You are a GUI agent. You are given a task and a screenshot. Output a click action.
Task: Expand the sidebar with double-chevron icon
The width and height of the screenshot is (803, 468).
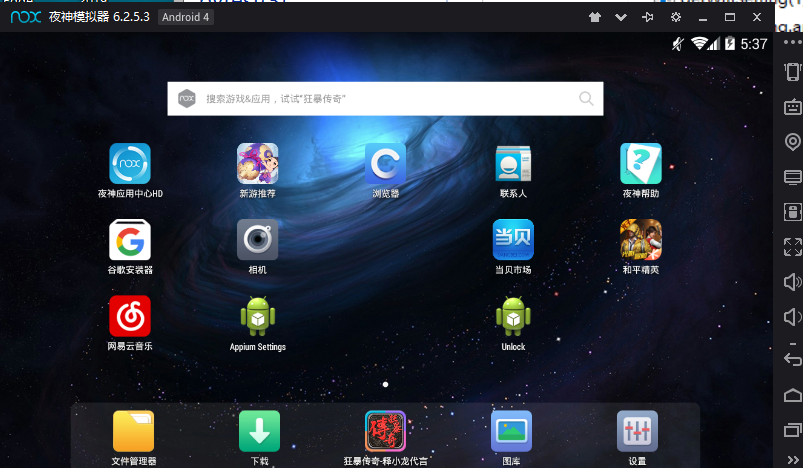point(794,460)
